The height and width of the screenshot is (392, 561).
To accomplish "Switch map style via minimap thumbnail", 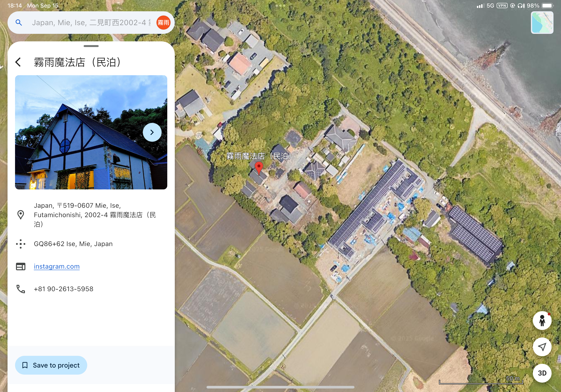I will pos(542,23).
